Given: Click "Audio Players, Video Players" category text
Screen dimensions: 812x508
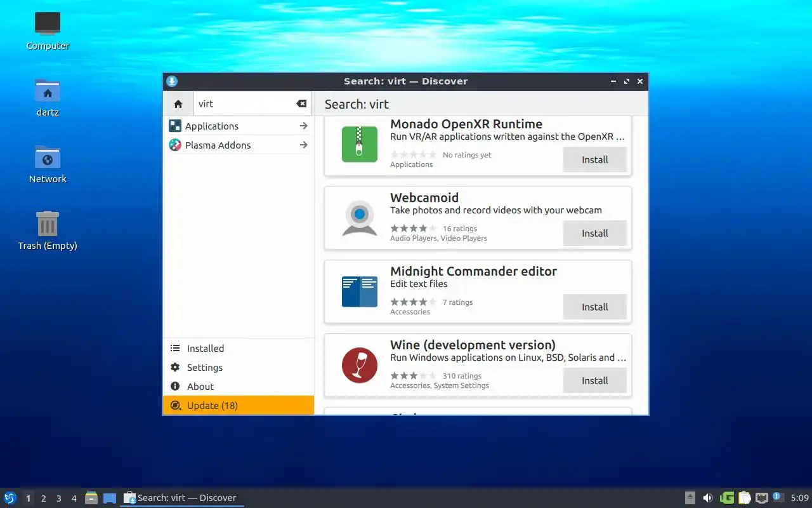Looking at the screenshot, I should [x=438, y=238].
